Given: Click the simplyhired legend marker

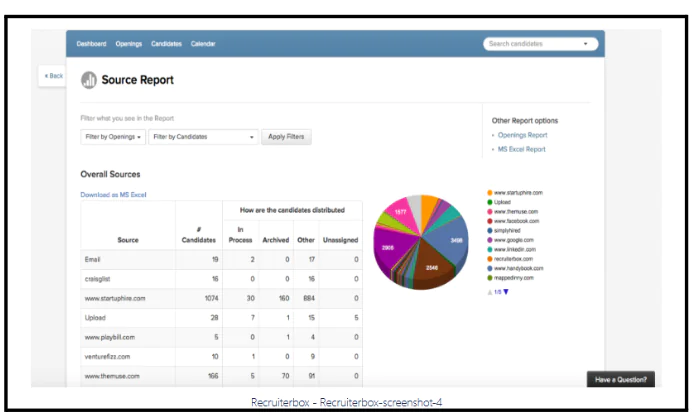Looking at the screenshot, I should pyautogui.click(x=490, y=231).
